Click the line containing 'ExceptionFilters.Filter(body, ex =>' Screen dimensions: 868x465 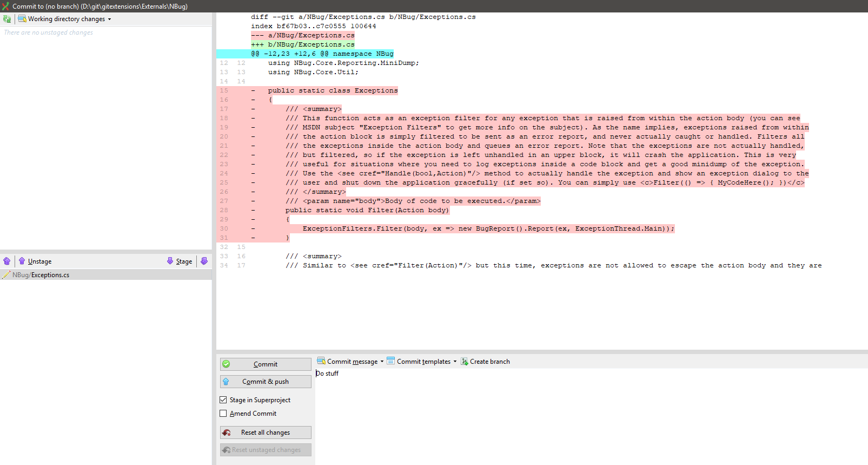488,228
